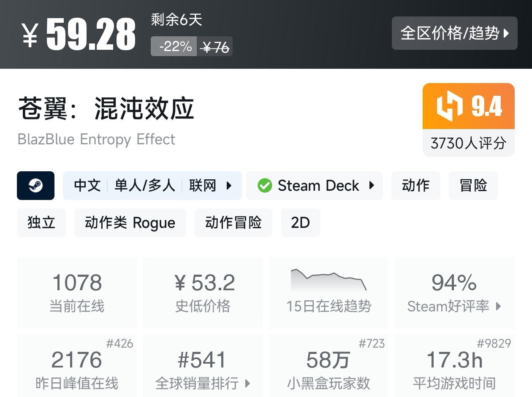
Task: Select the 冒险 tag
Action: click(x=473, y=185)
